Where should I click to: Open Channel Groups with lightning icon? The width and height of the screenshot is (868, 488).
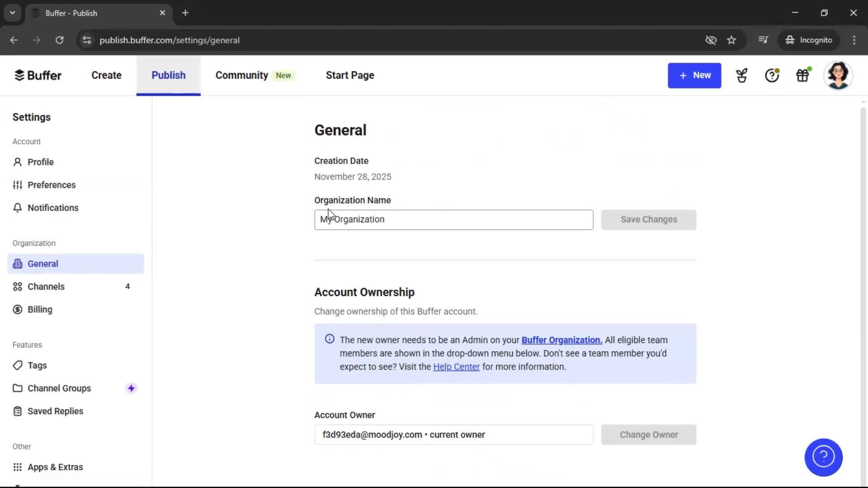[x=59, y=388]
